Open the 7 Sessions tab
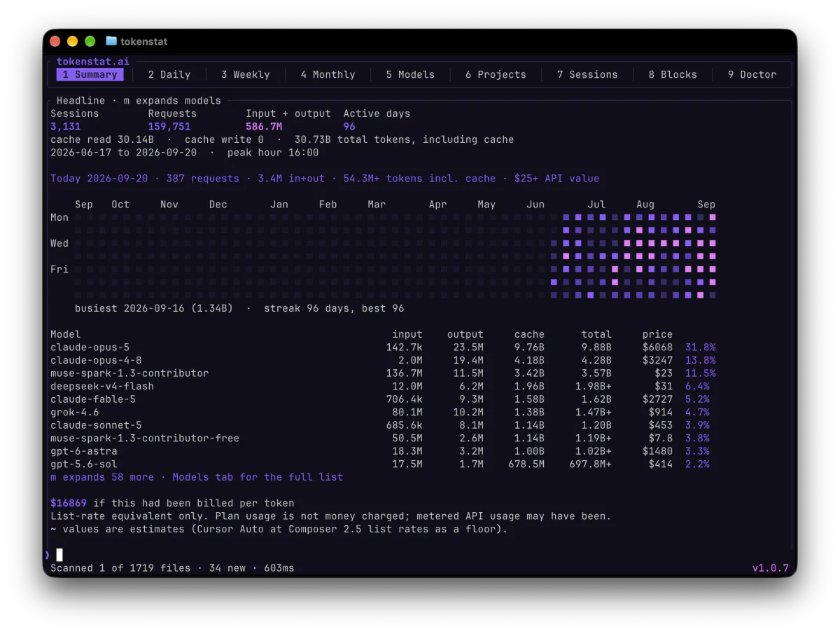This screenshot has width=840, height=634. (x=587, y=74)
